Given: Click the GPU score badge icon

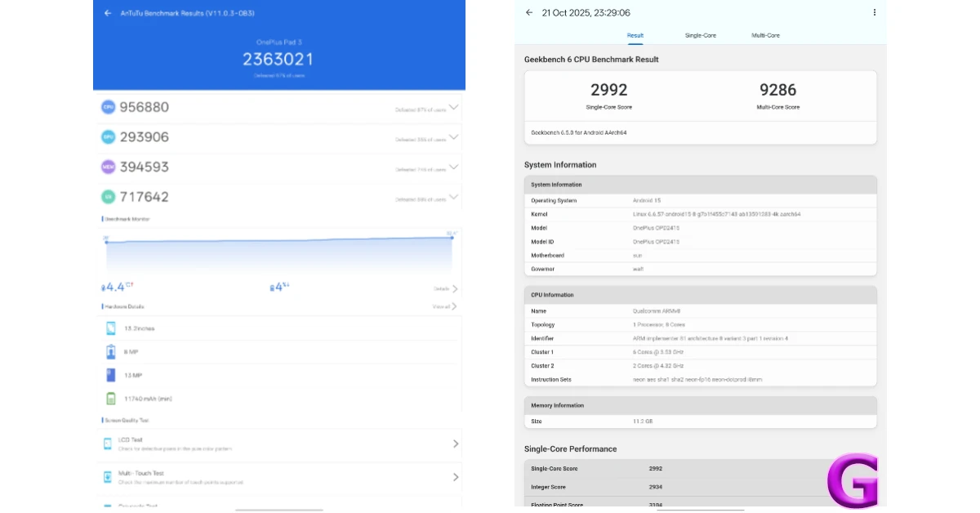Looking at the screenshot, I should point(107,136).
